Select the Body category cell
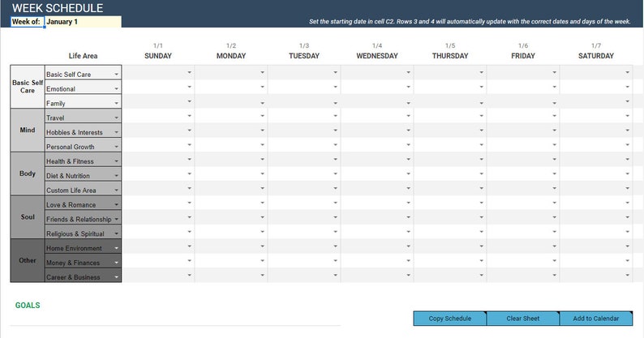This screenshot has width=644, height=338. (28, 173)
